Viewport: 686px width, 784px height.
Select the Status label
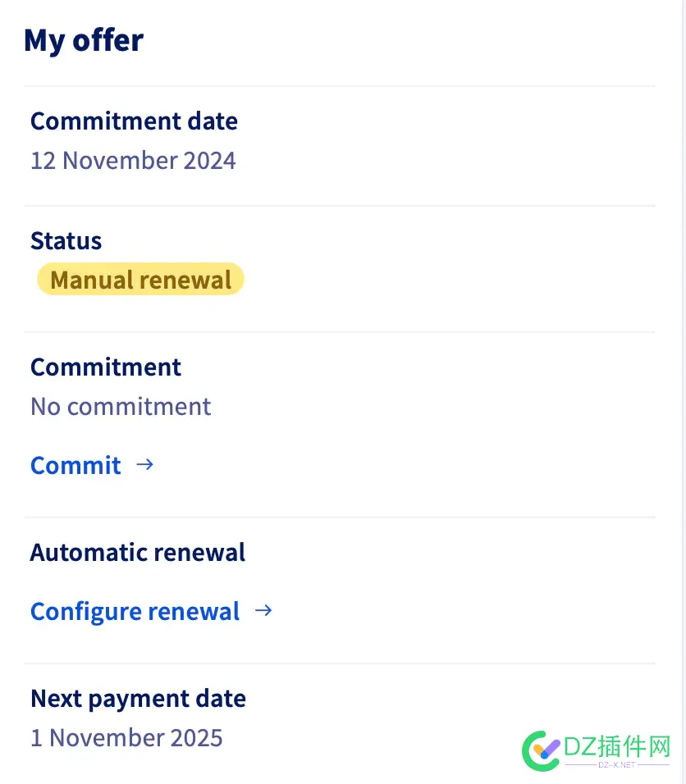[x=66, y=241]
